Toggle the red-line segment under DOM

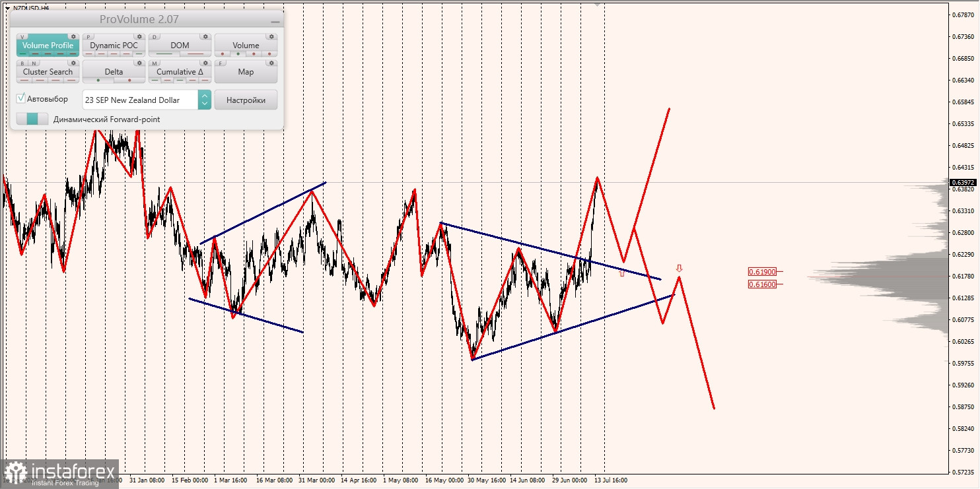[x=195, y=54]
